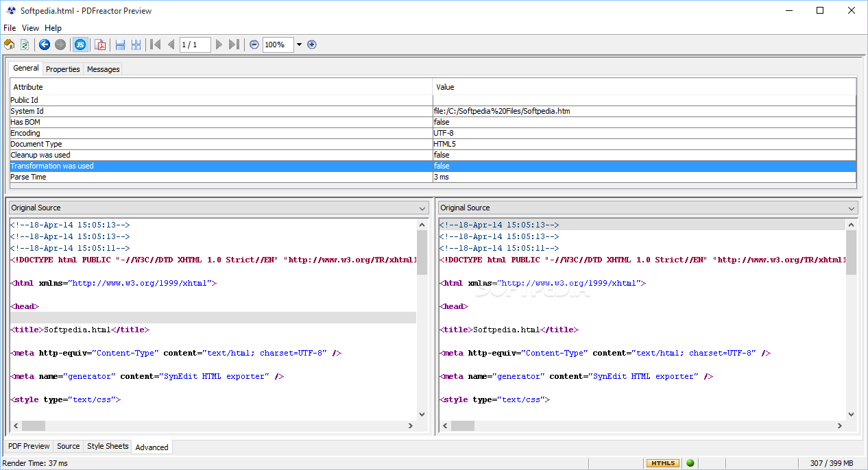The height and width of the screenshot is (470, 868).
Task: Open the Source tab at bottom
Action: [x=69, y=446]
